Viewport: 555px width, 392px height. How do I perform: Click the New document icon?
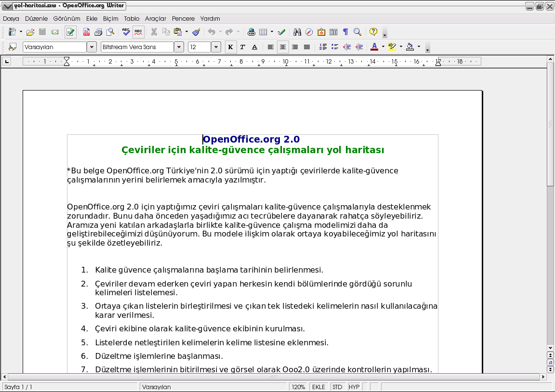(12, 32)
